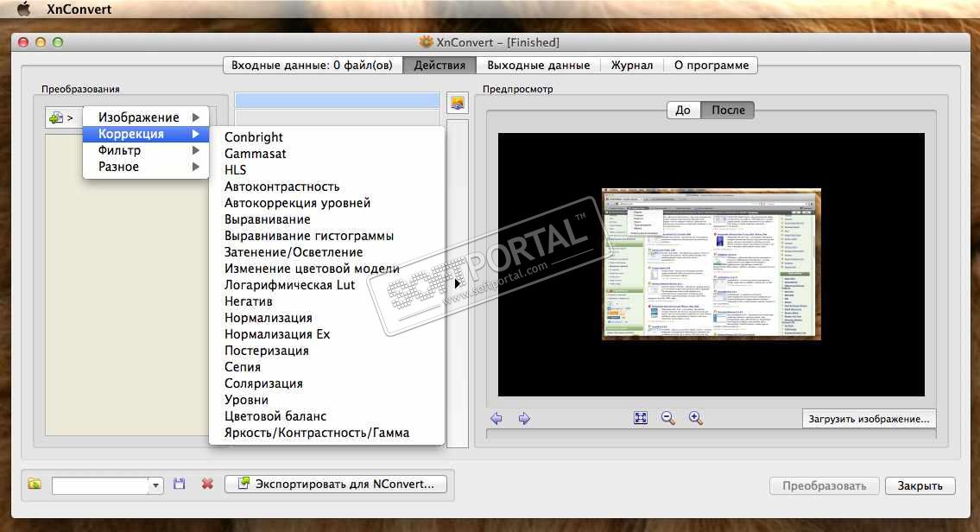This screenshot has width=980, height=532.
Task: Zoom in the preview
Action: (x=696, y=418)
